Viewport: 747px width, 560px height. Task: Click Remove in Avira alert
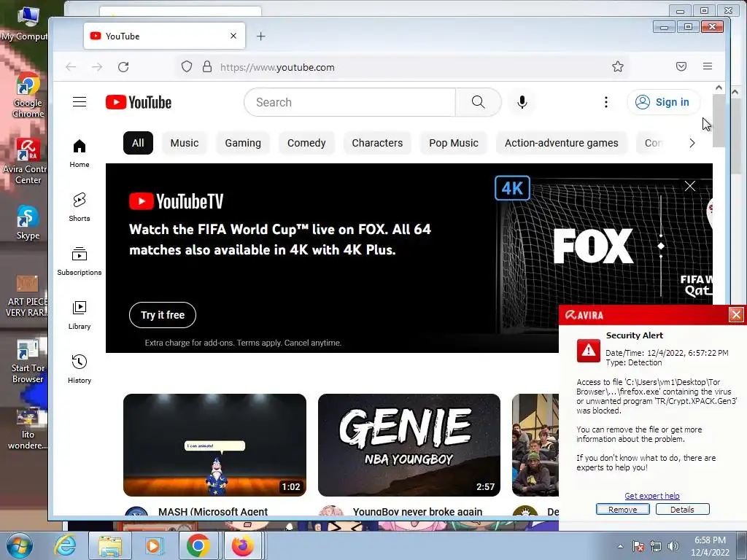pos(623,510)
